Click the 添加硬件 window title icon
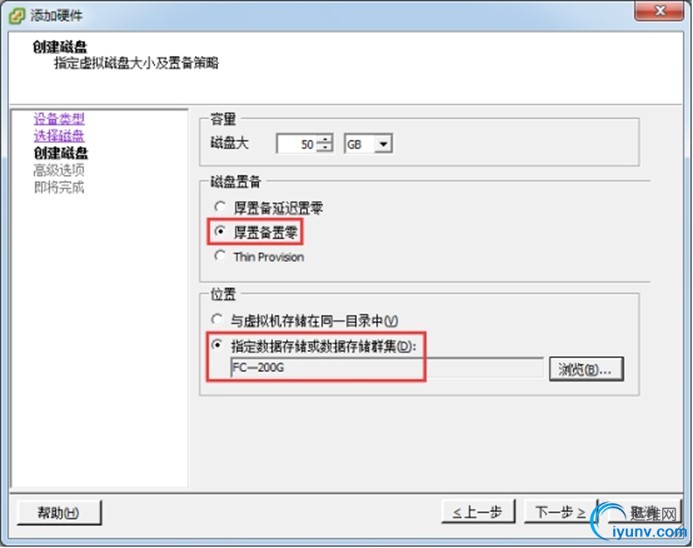The height and width of the screenshot is (548, 693). 17,16
